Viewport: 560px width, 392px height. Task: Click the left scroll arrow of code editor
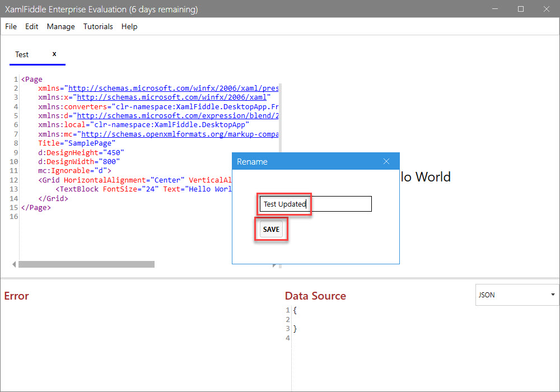point(14,264)
